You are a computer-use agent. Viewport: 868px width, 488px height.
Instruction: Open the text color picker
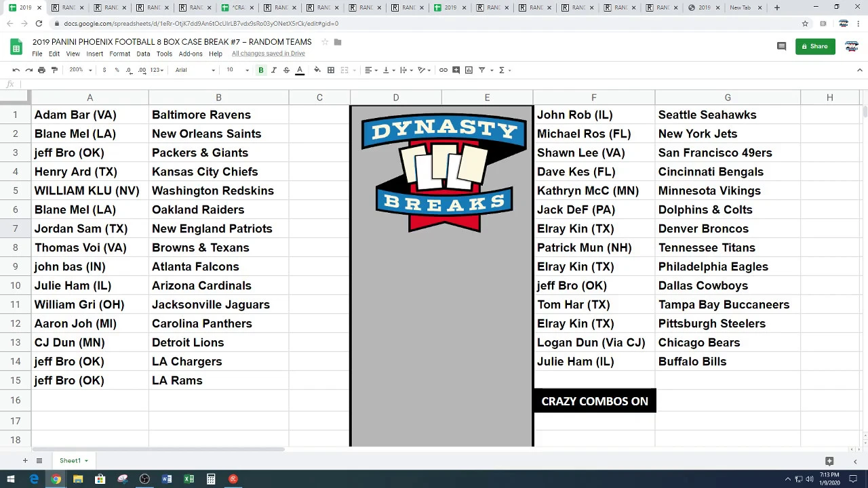tap(299, 70)
